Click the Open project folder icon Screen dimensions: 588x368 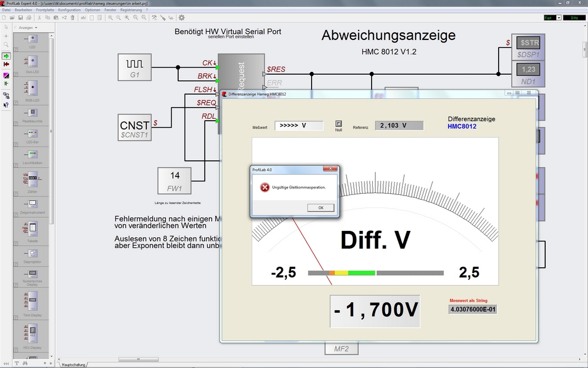pyautogui.click(x=12, y=18)
